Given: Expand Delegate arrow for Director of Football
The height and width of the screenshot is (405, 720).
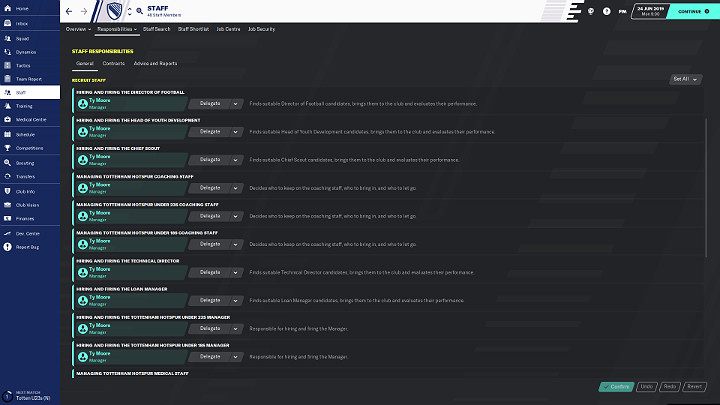Looking at the screenshot, I should click(235, 103).
